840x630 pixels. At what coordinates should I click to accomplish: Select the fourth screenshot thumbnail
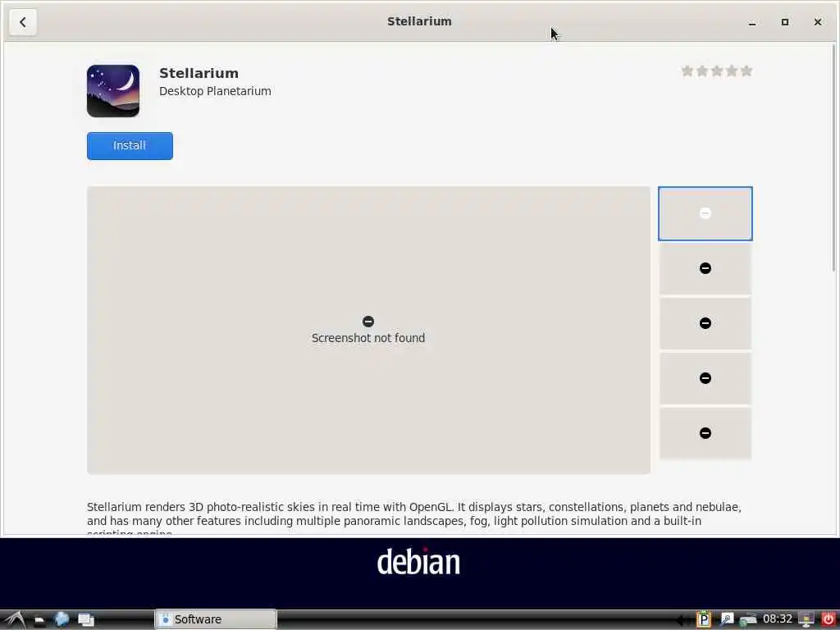pos(705,378)
